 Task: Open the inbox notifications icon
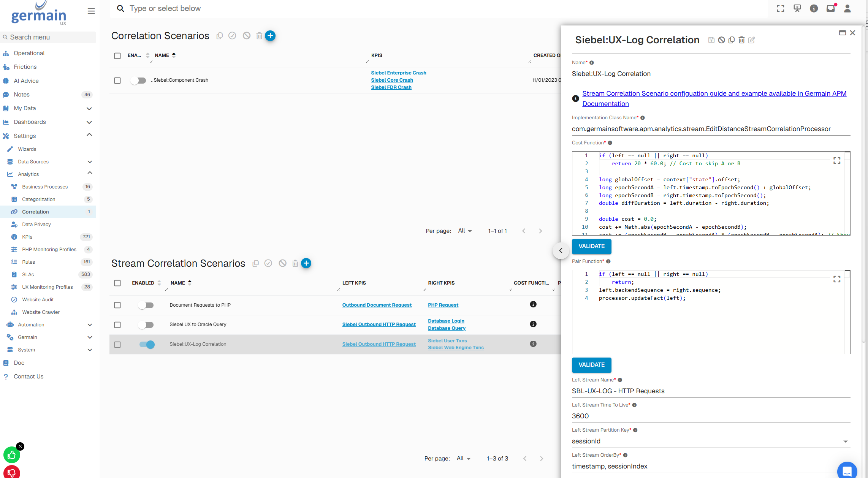pos(831,8)
